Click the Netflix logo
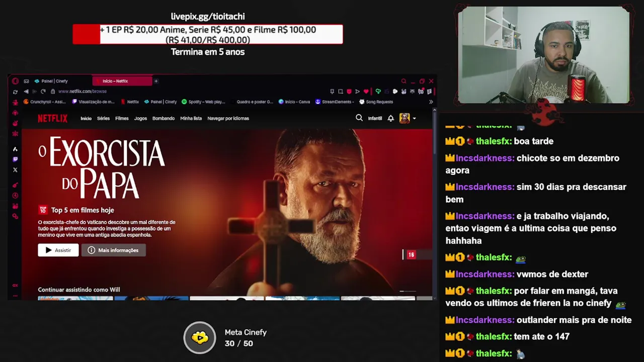This screenshot has width=644, height=362. click(52, 118)
